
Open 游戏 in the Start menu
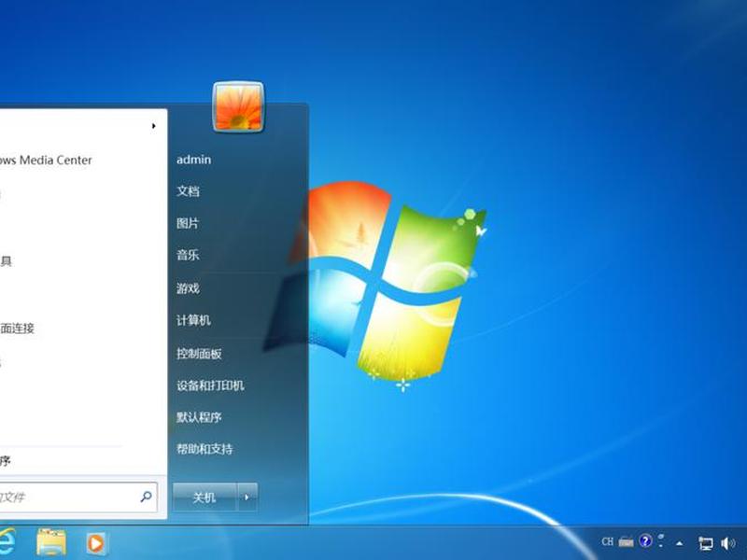tap(188, 288)
